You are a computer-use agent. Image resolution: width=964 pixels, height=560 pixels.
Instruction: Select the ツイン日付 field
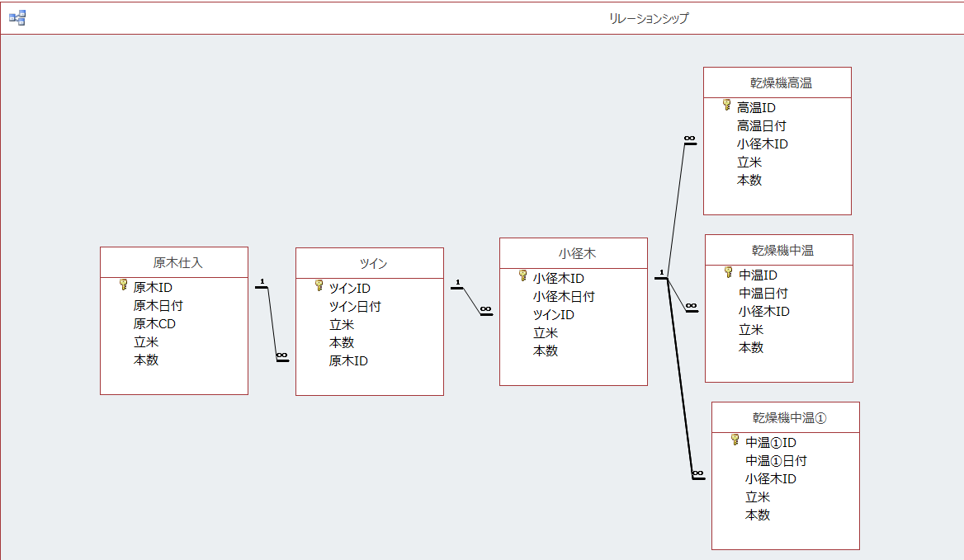tap(355, 306)
